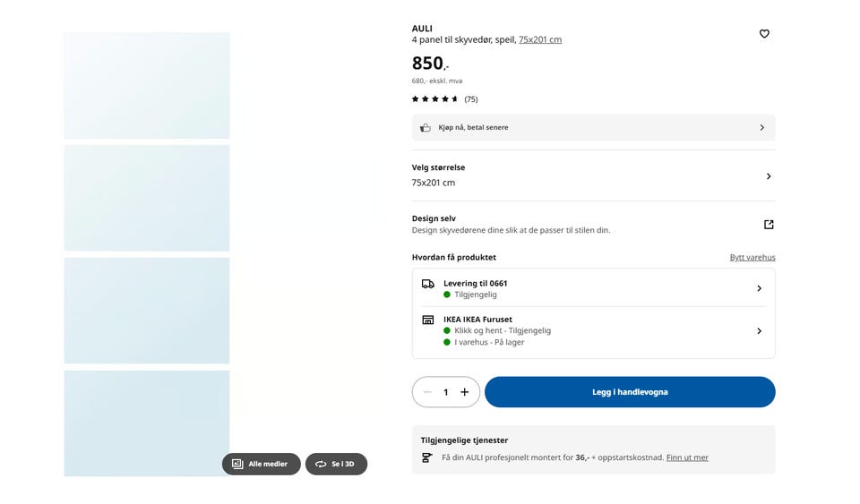The height and width of the screenshot is (504, 860).
Task: Open the Velg størrelse size selector
Action: 593,175
